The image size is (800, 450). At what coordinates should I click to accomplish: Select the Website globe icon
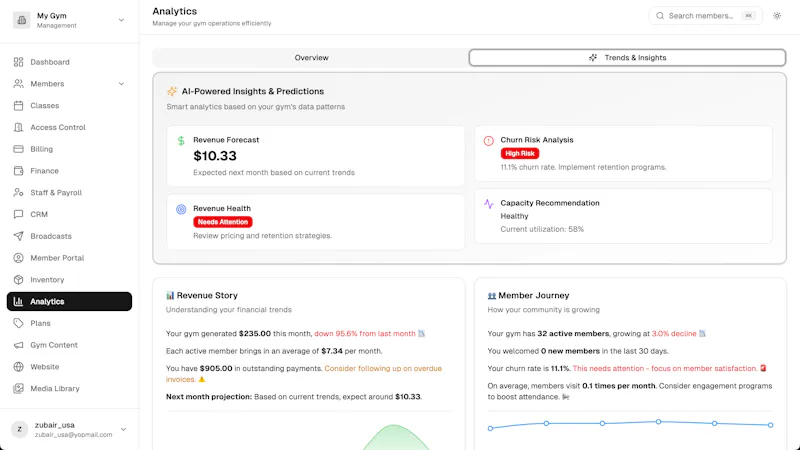tap(18, 367)
